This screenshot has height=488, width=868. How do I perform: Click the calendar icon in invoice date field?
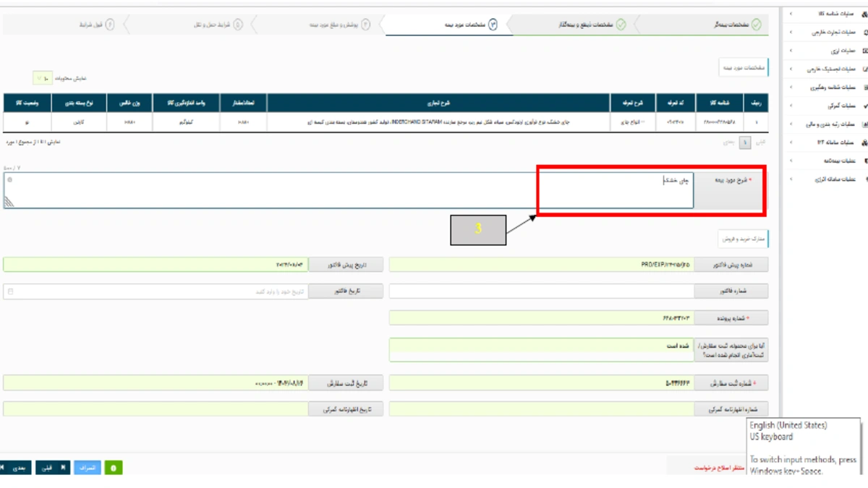[10, 291]
